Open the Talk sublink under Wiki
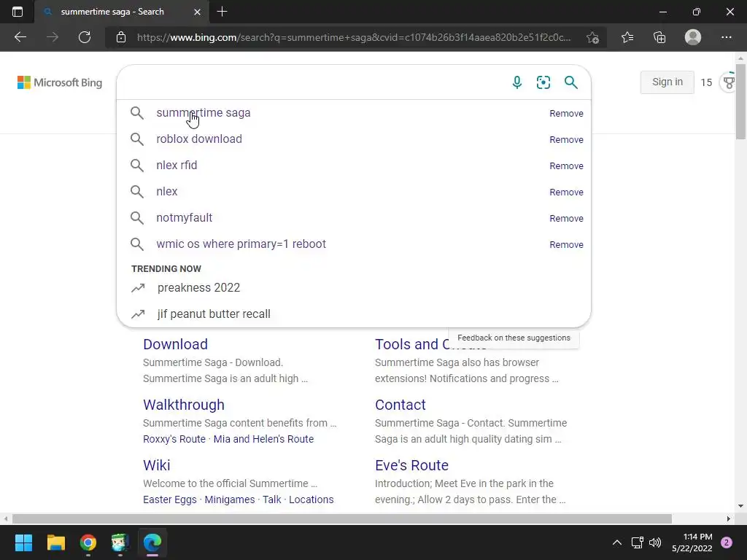The width and height of the screenshot is (747, 560). click(271, 499)
